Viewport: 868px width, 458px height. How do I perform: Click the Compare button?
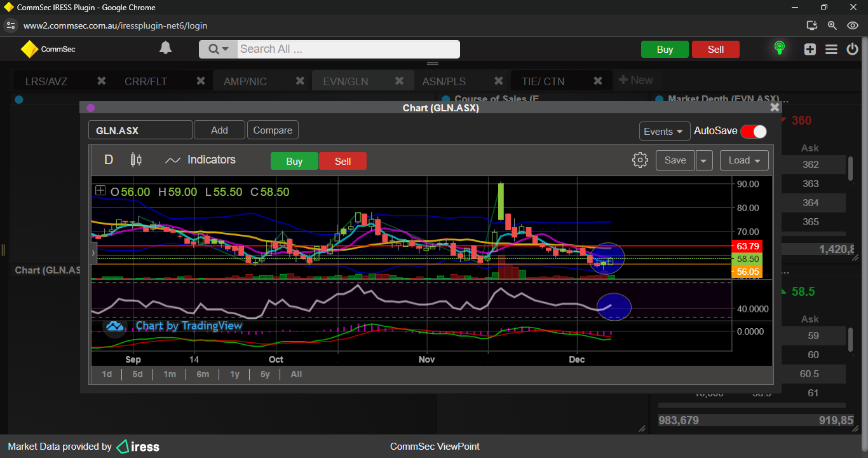[273, 130]
